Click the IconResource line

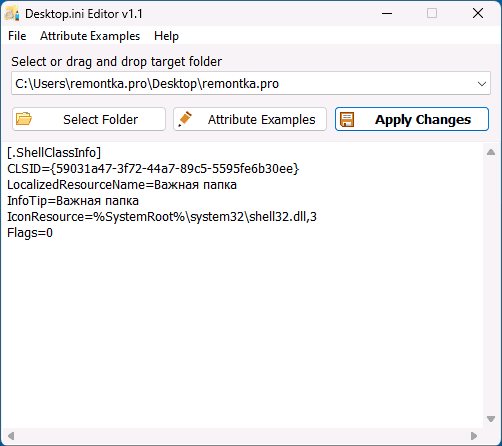click(162, 217)
